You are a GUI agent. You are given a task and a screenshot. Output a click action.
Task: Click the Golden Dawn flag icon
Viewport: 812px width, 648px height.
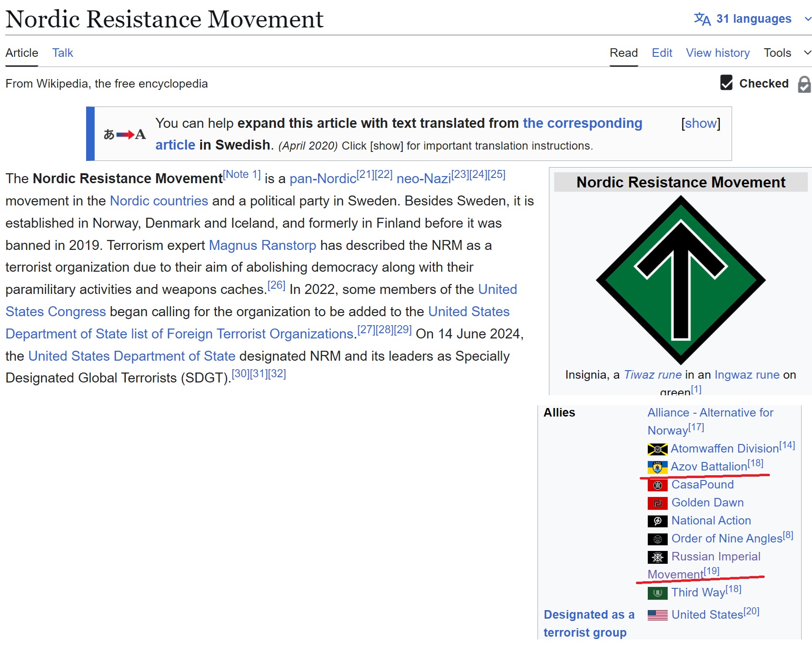(x=657, y=503)
